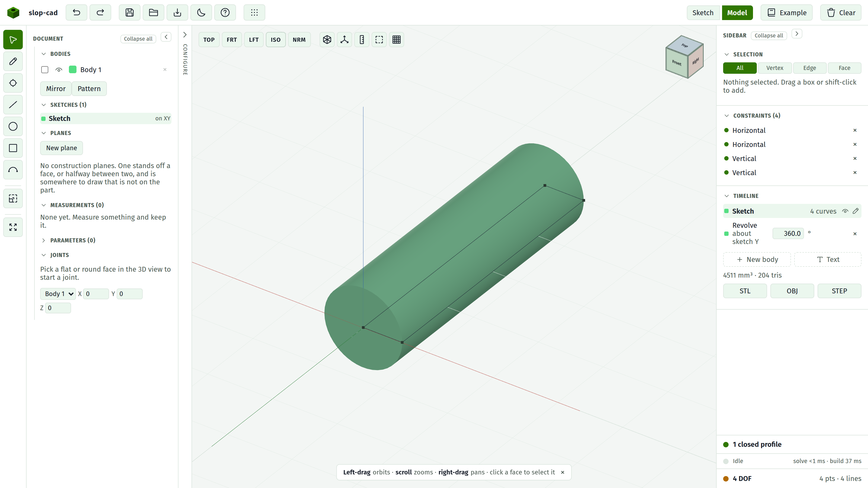
Task: Open the dotted grid menu icon
Action: pos(254,12)
